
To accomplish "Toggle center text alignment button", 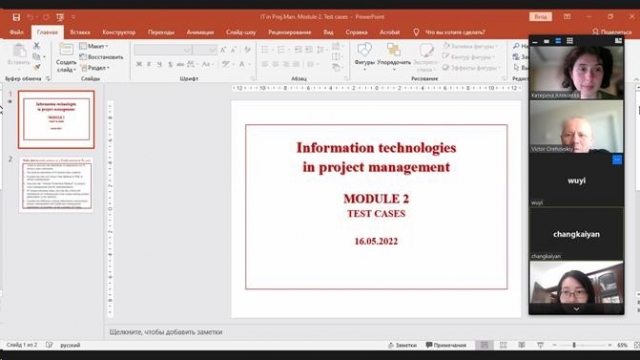I will [276, 64].
